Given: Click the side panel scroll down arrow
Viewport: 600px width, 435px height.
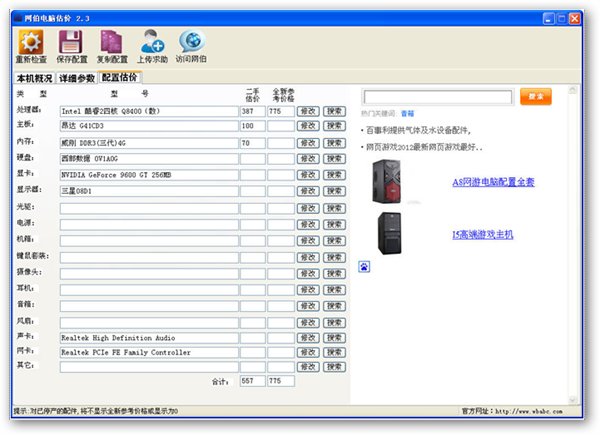Looking at the screenshot, I should [572, 399].
